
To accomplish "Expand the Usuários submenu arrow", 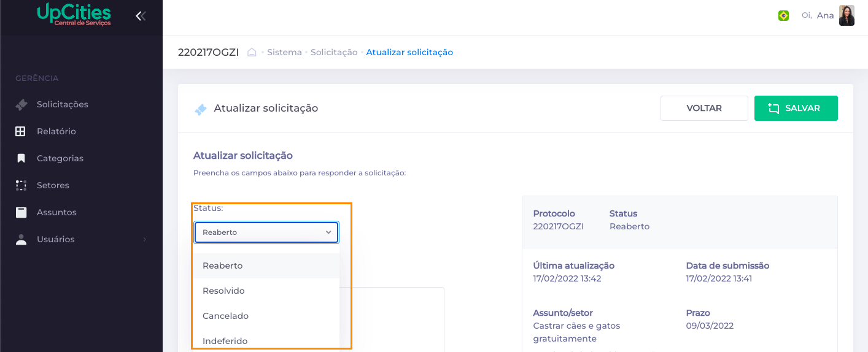I will tap(145, 239).
